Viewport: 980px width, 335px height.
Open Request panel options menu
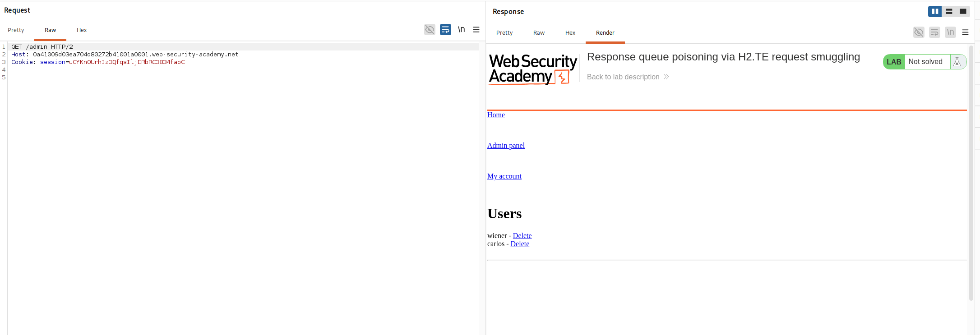476,30
